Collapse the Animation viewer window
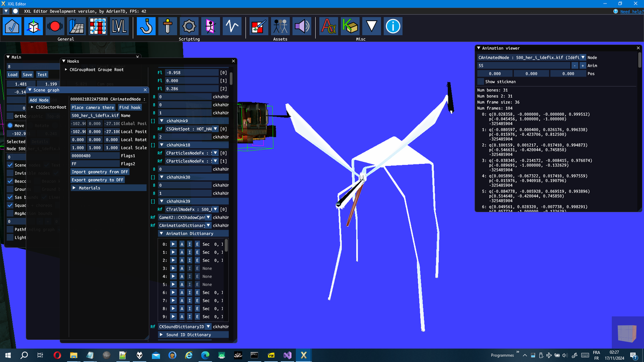The height and width of the screenshot is (362, 644). coord(479,48)
